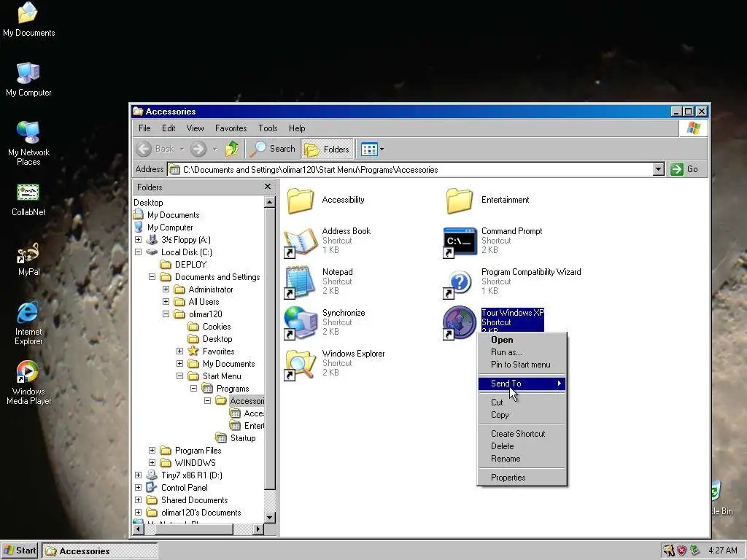Choose Create Shortcut in context menu

(x=522, y=434)
